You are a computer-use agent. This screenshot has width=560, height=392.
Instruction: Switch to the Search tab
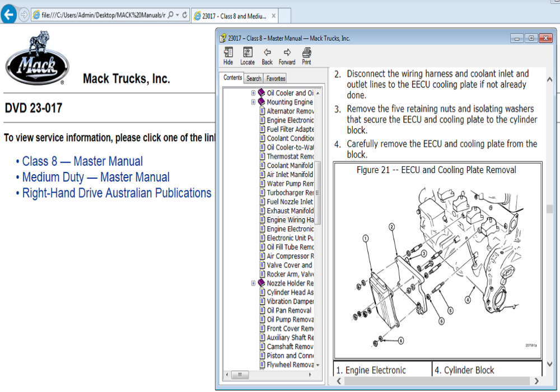pyautogui.click(x=254, y=79)
